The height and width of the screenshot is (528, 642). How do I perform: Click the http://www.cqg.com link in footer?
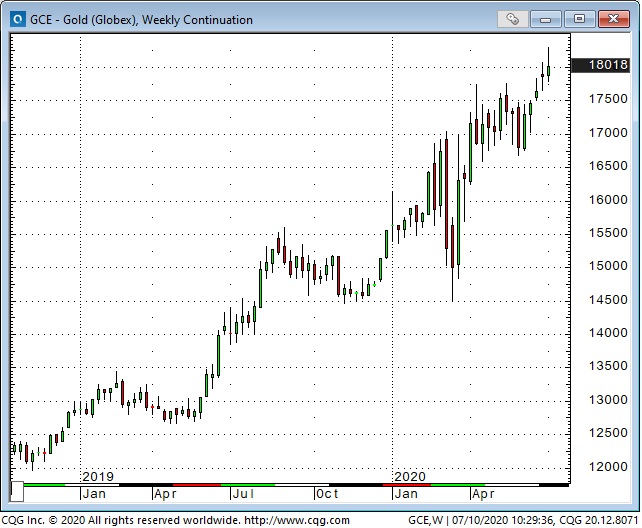tap(297, 520)
